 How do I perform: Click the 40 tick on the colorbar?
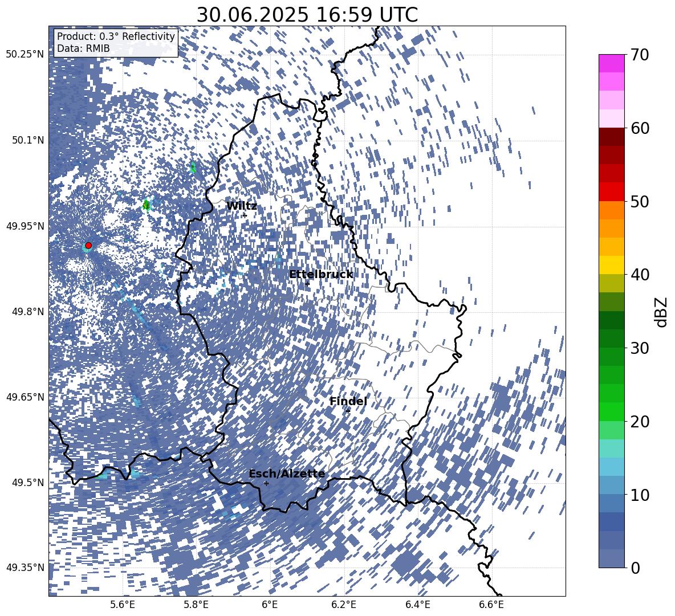(x=640, y=275)
